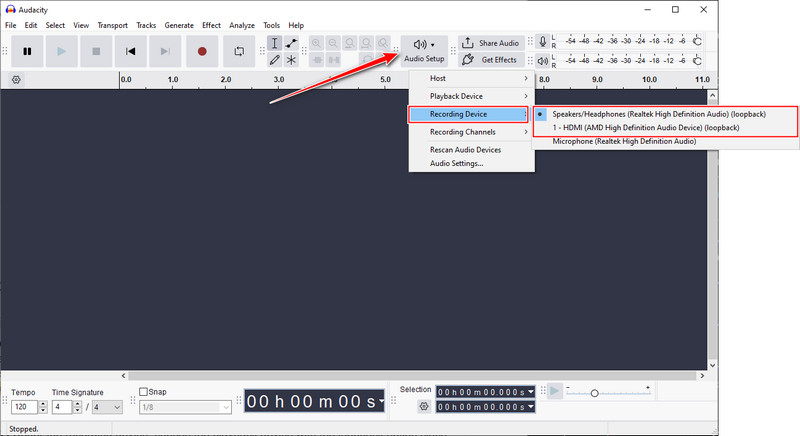Viewport: 800px width, 436px height.
Task: Open the time display format dropdown arrow
Action: pyautogui.click(x=381, y=401)
